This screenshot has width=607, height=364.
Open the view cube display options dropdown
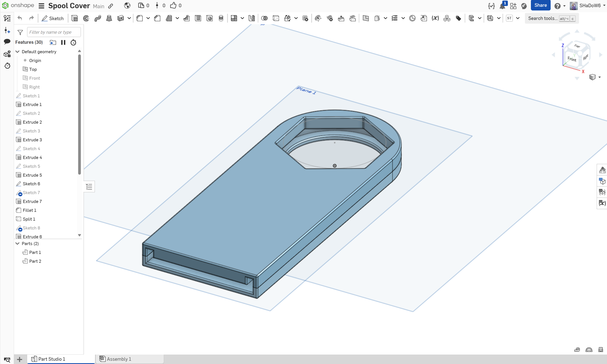[600, 77]
